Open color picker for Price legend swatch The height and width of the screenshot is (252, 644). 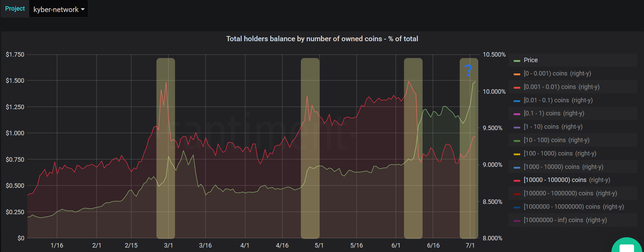coord(517,61)
